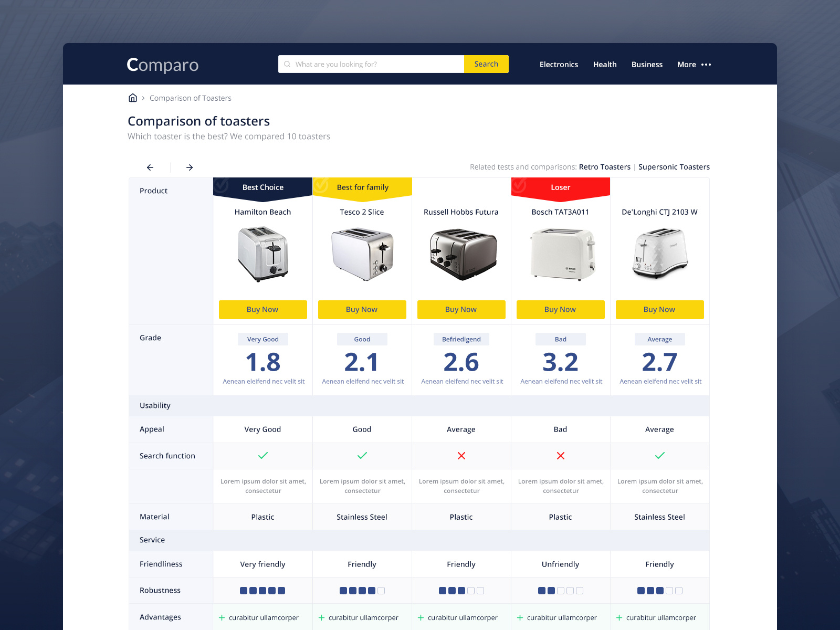This screenshot has width=840, height=630.
Task: Expand the breadcrumb chevron after the home icon
Action: coord(142,98)
